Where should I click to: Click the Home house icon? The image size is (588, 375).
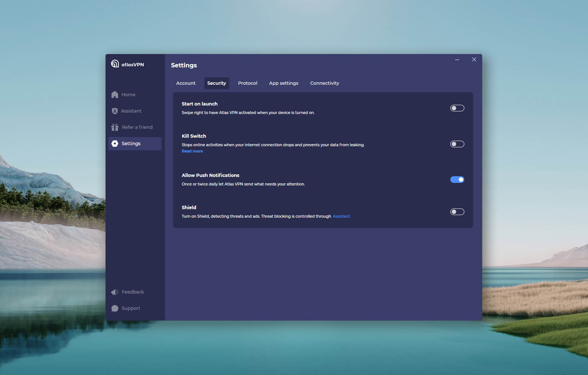point(115,95)
